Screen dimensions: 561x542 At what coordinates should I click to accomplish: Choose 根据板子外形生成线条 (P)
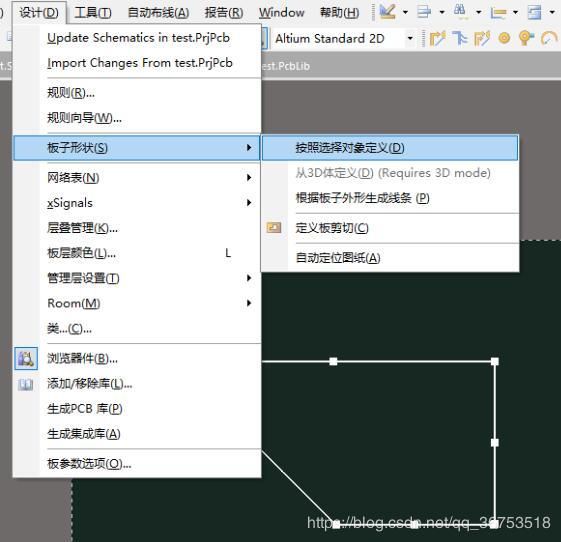pos(390,197)
